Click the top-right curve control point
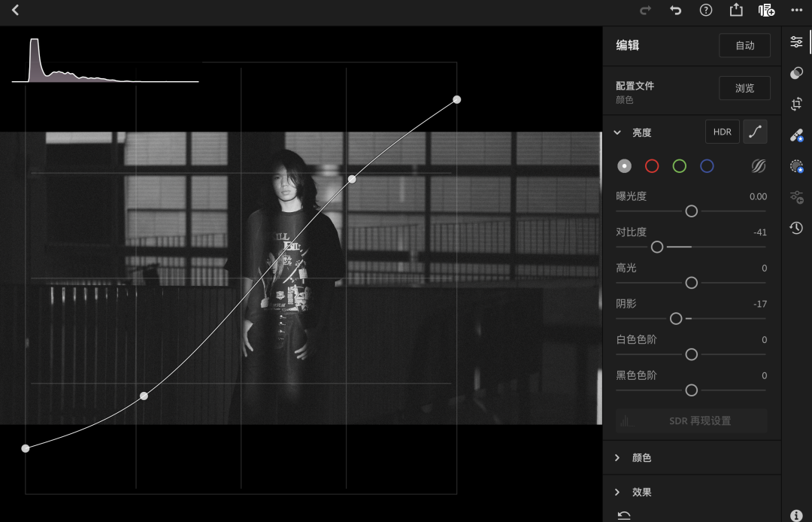 [456, 99]
